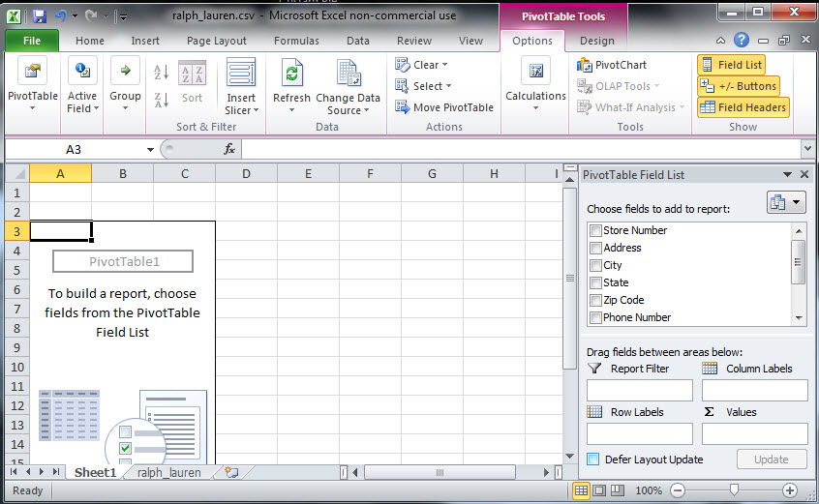Open Customize Quick Access Toolbar dropdown

[x=123, y=17]
